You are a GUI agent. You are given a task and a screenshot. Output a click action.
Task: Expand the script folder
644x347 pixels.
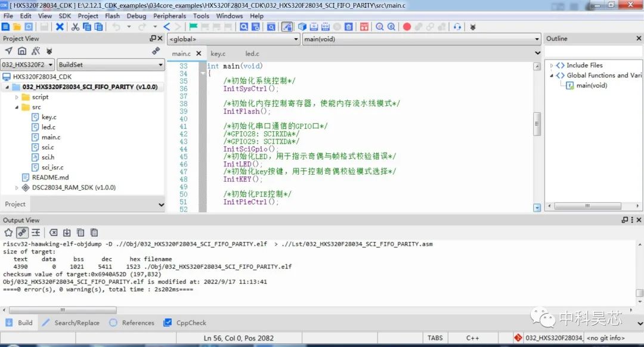tap(17, 97)
